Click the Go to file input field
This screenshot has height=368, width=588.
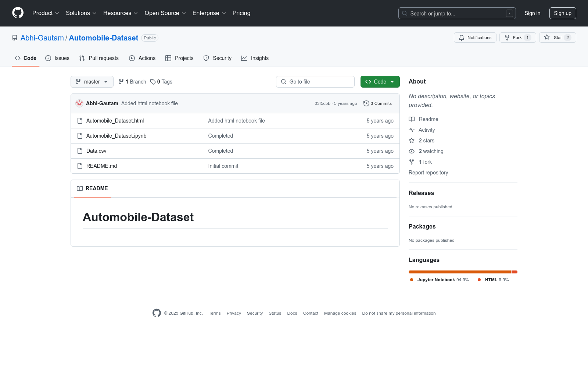(x=315, y=82)
